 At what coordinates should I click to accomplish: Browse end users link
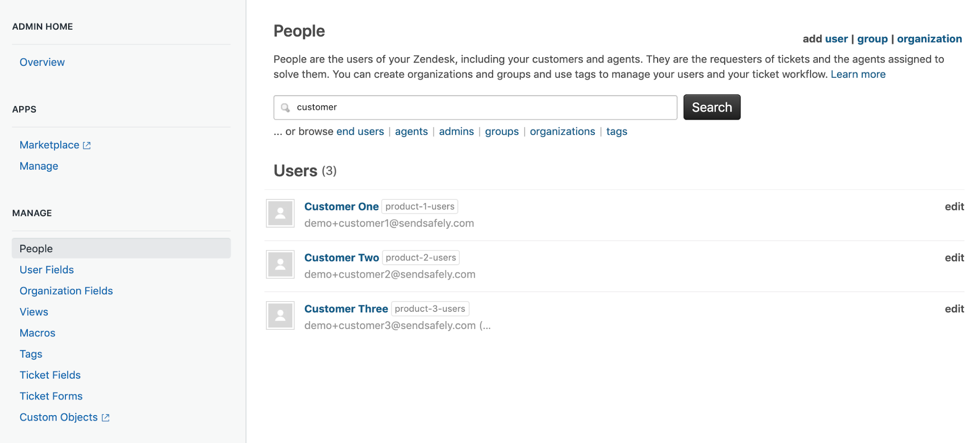(x=360, y=132)
